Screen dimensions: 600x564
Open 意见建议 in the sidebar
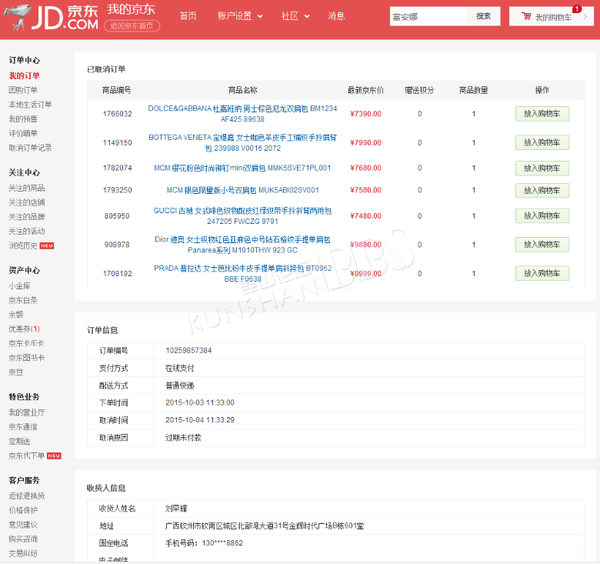click(23, 525)
